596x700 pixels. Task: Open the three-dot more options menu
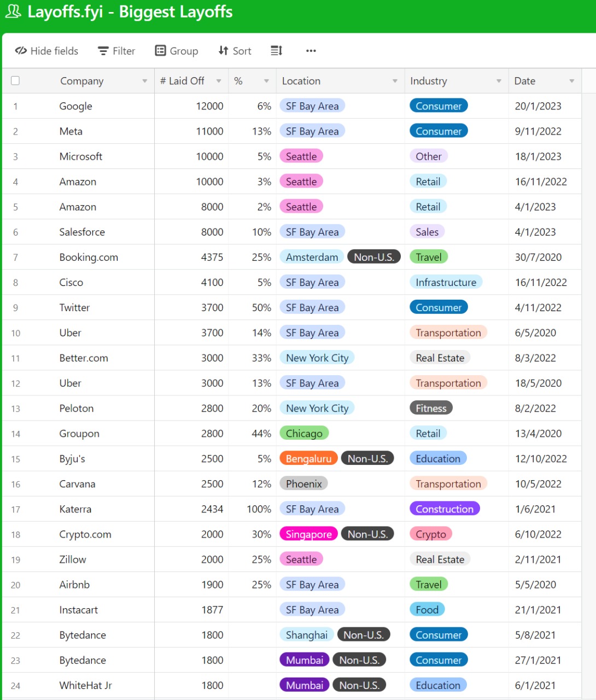tap(311, 51)
